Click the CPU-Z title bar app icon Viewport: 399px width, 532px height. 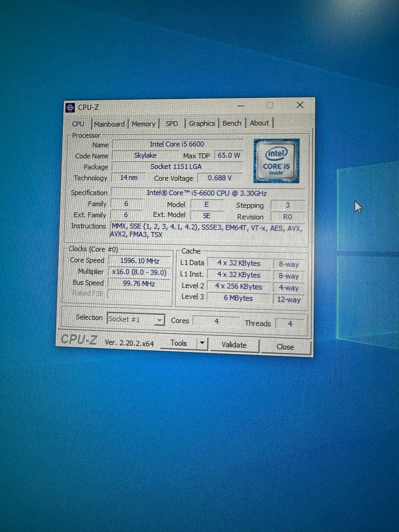[70, 108]
